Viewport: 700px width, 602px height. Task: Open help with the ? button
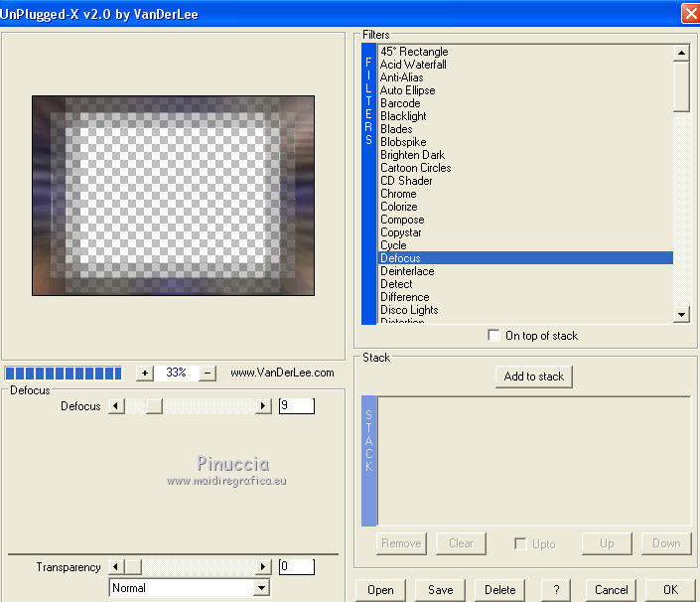pyautogui.click(x=556, y=590)
